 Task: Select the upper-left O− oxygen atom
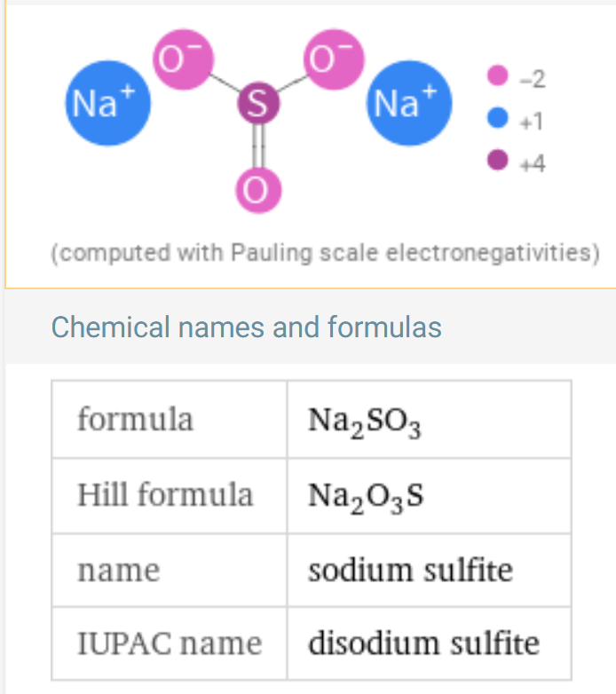click(183, 59)
